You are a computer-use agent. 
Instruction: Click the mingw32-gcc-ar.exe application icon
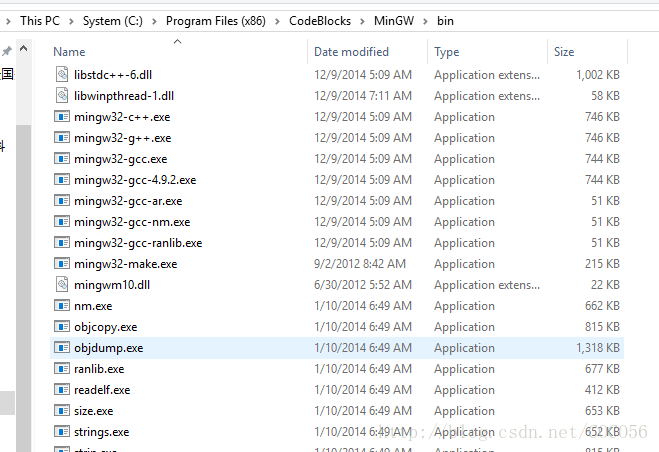(62, 201)
